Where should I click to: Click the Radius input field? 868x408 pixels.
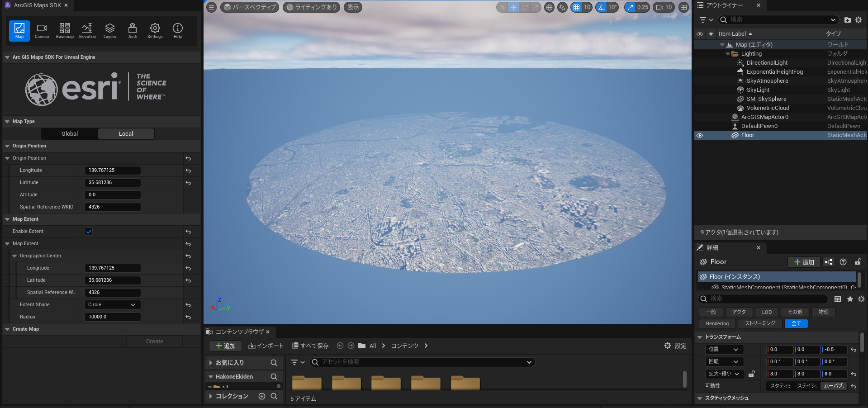tap(113, 317)
